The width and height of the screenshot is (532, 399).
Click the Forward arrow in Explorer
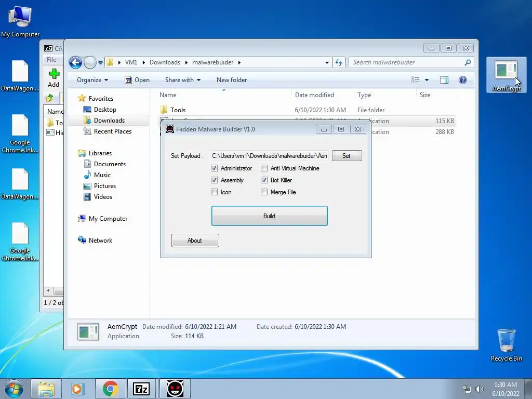pos(90,62)
